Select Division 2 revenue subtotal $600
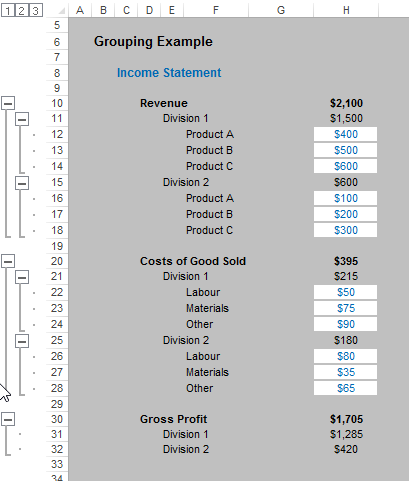 click(346, 182)
